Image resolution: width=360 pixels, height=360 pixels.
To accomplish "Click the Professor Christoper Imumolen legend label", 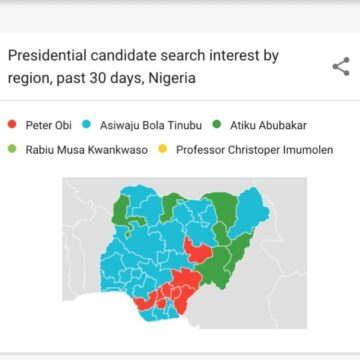I will coord(255,150).
